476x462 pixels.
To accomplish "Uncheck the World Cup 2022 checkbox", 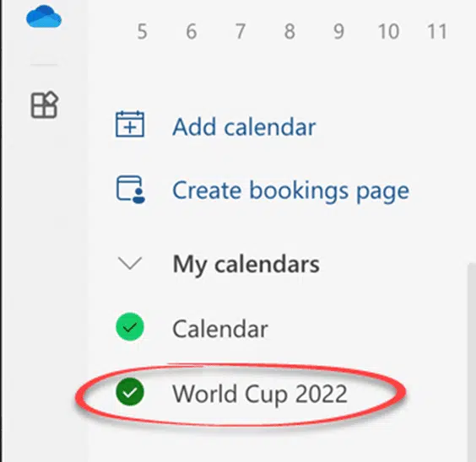I will [x=130, y=392].
